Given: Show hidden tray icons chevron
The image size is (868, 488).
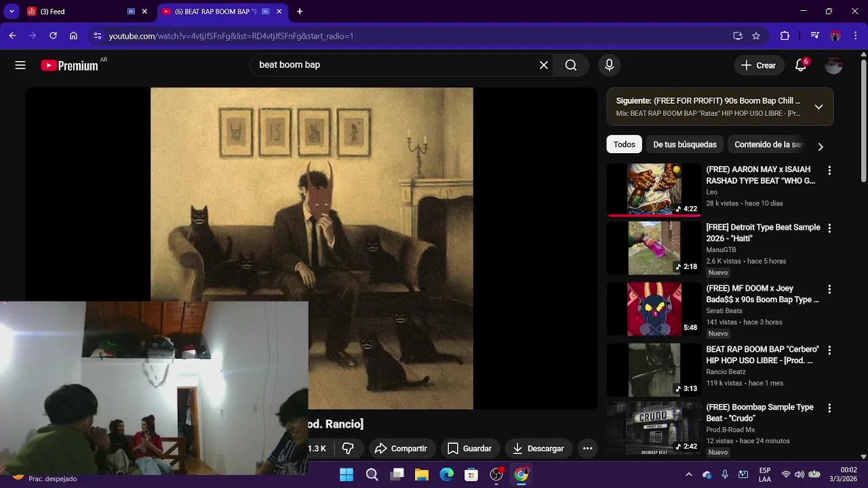Looking at the screenshot, I should (689, 474).
